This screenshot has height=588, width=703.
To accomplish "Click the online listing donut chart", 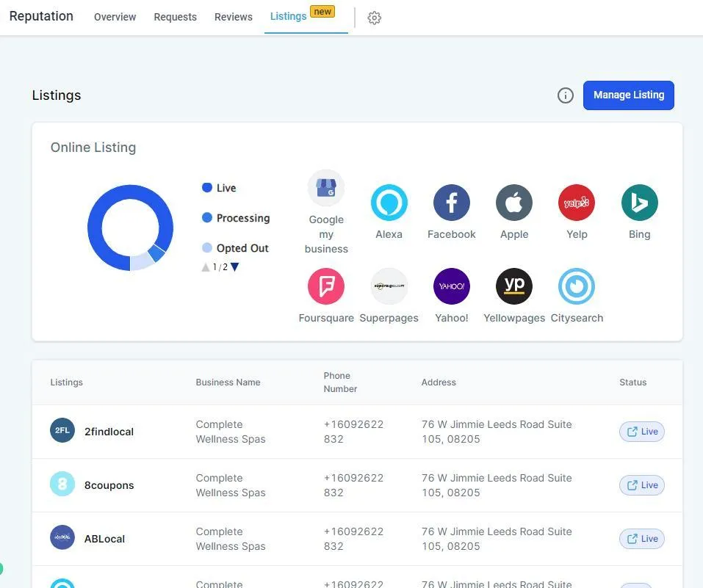I will tap(131, 228).
